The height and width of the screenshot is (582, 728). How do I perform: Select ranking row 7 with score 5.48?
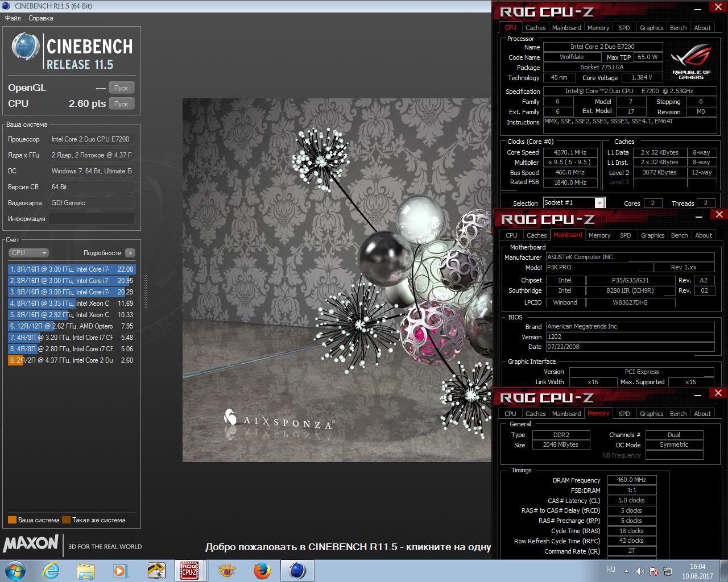(x=72, y=338)
